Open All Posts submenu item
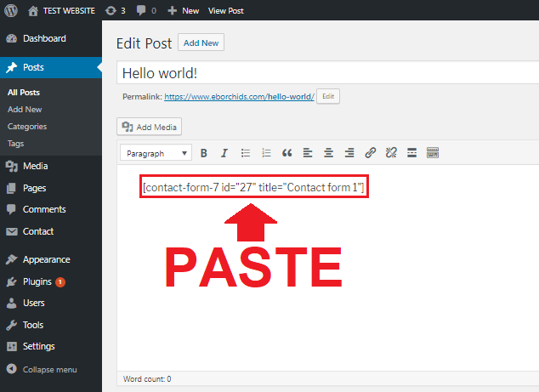 pyautogui.click(x=24, y=93)
